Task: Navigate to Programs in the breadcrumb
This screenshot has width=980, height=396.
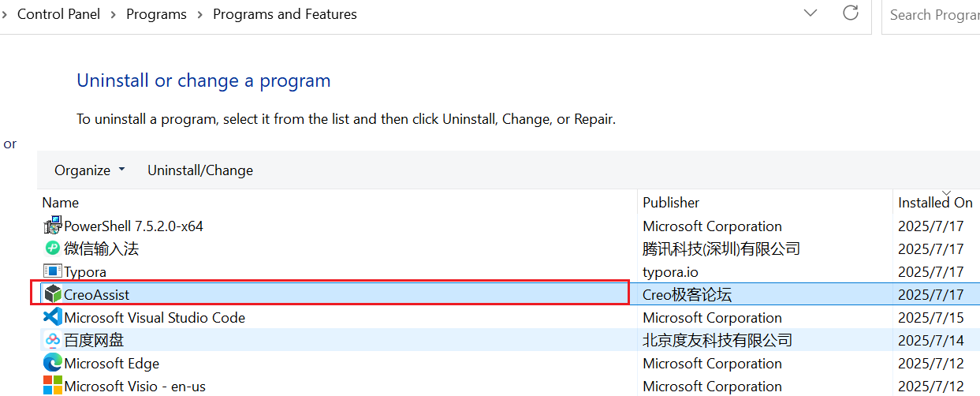Action: point(156,14)
